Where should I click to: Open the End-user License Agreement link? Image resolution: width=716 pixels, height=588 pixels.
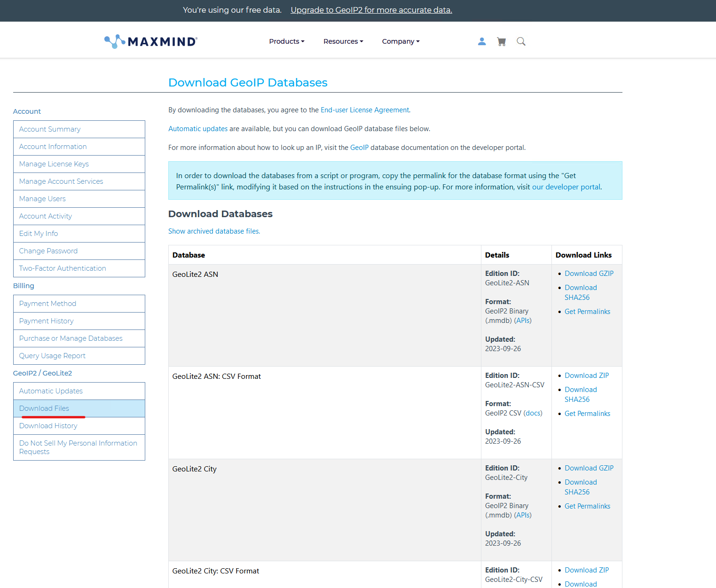click(x=364, y=110)
